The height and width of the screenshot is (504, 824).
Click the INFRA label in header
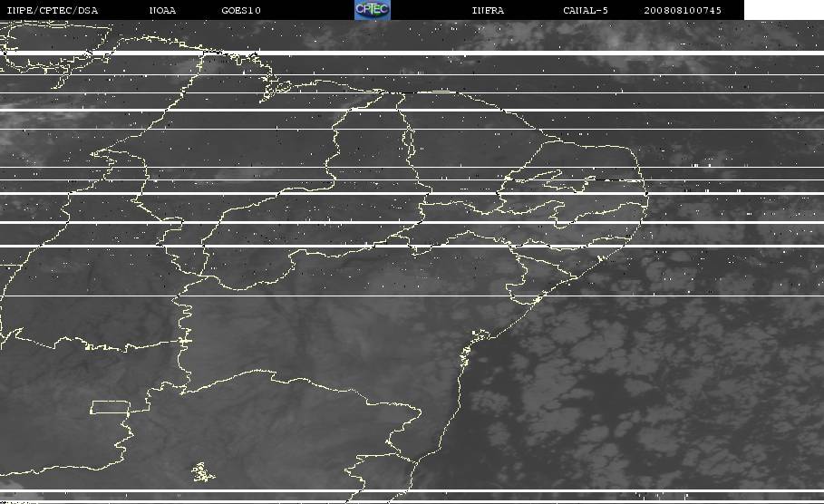coord(488,11)
